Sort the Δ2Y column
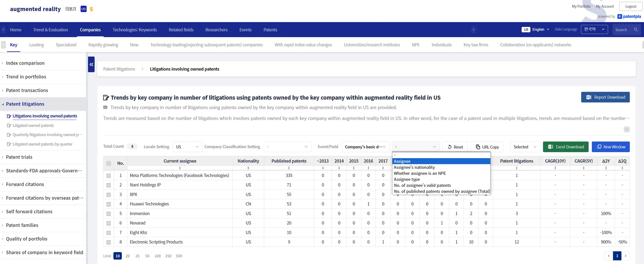Image resolution: width=644 pixels, height=264 pixels. (x=606, y=168)
